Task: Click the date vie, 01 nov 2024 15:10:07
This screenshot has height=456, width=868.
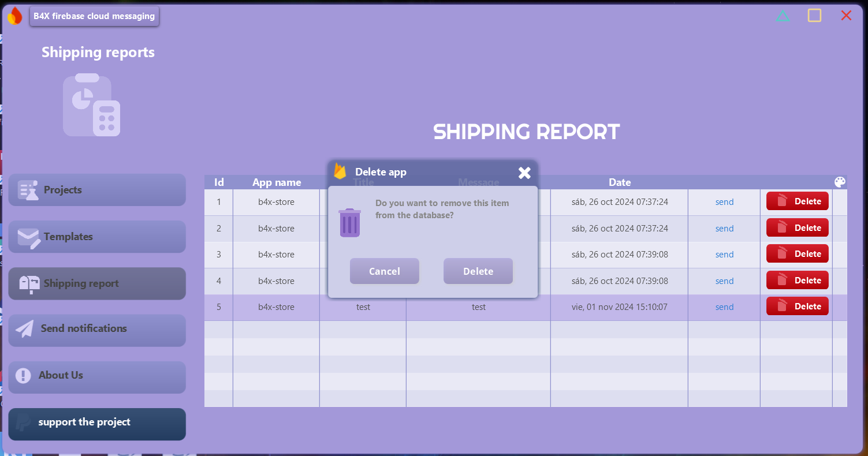Action: [620, 307]
